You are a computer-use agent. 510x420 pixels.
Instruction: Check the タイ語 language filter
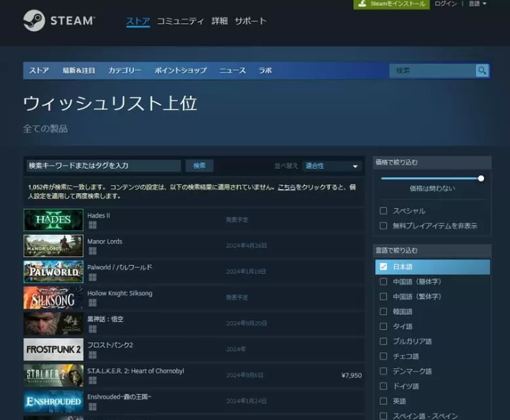[383, 326]
